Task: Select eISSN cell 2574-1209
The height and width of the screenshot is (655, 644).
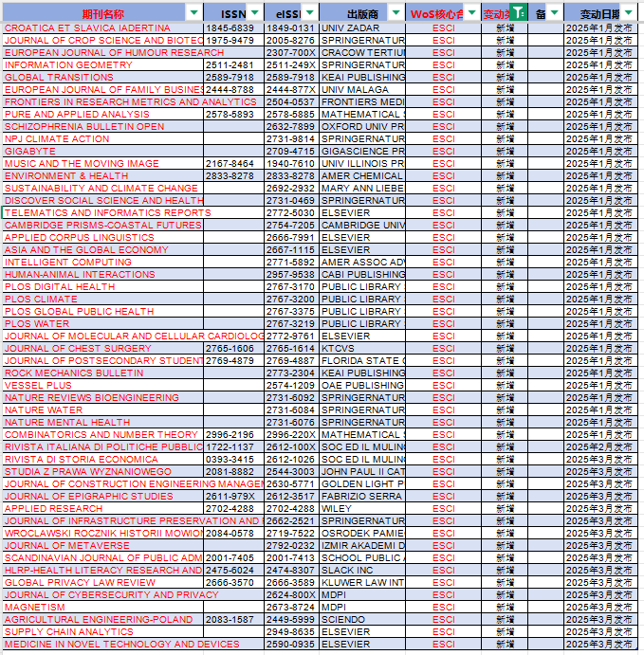Action: click(291, 386)
